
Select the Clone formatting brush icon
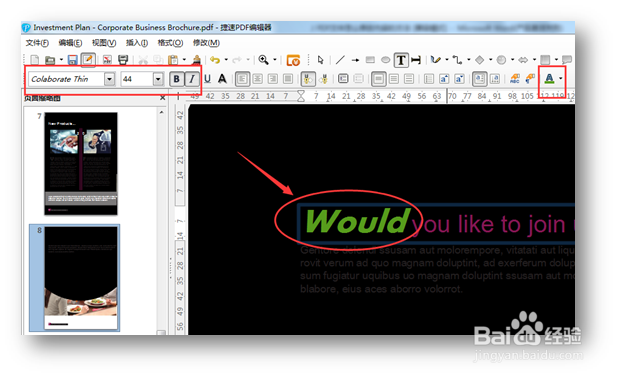click(x=196, y=60)
